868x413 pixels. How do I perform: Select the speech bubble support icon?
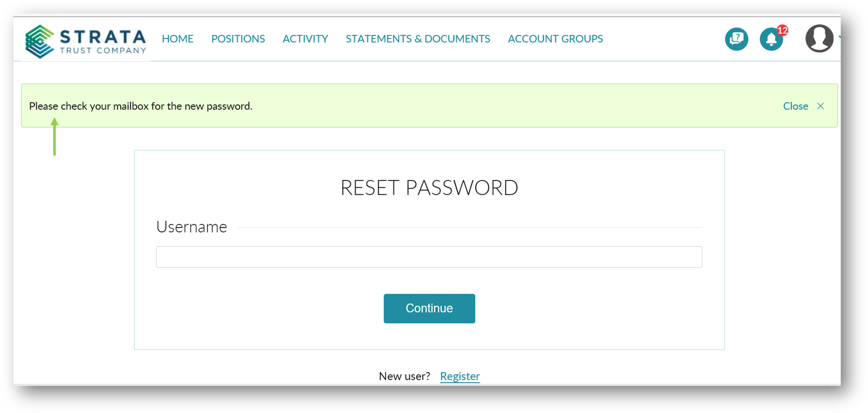[x=736, y=39]
